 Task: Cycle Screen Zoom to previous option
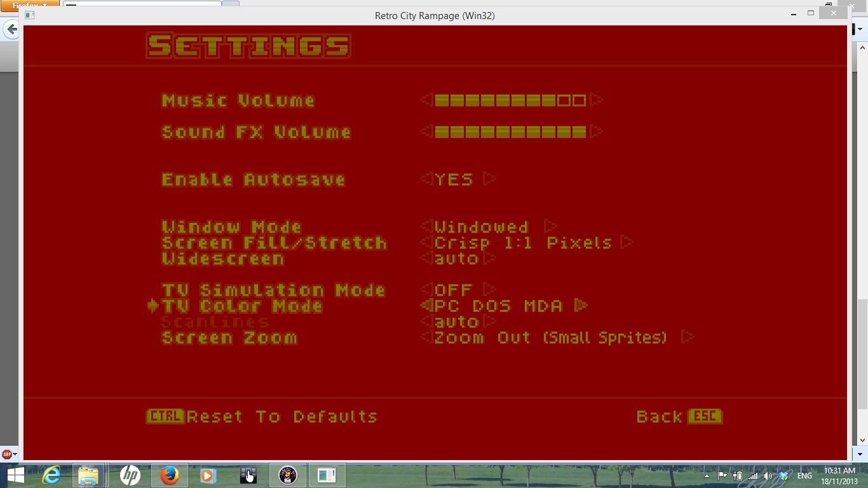426,337
